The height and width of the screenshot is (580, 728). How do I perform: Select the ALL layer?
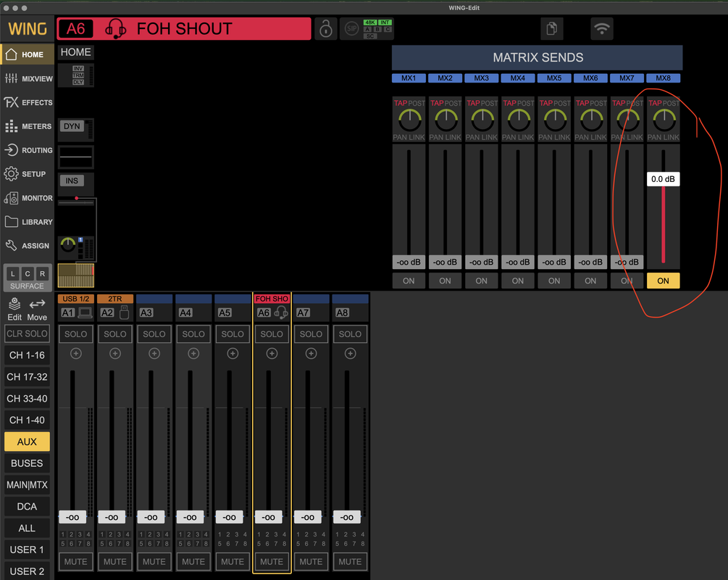click(27, 529)
